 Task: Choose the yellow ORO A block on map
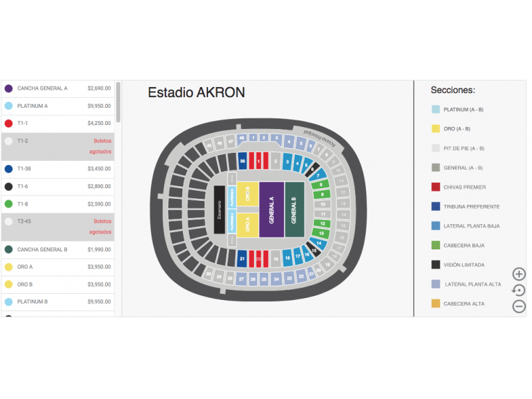(247, 225)
